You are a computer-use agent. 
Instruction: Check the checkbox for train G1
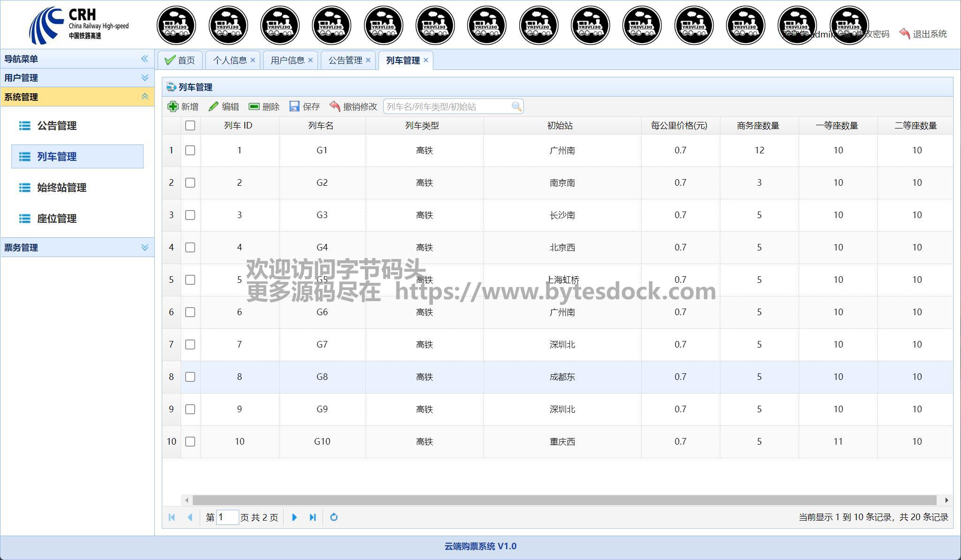coord(190,150)
